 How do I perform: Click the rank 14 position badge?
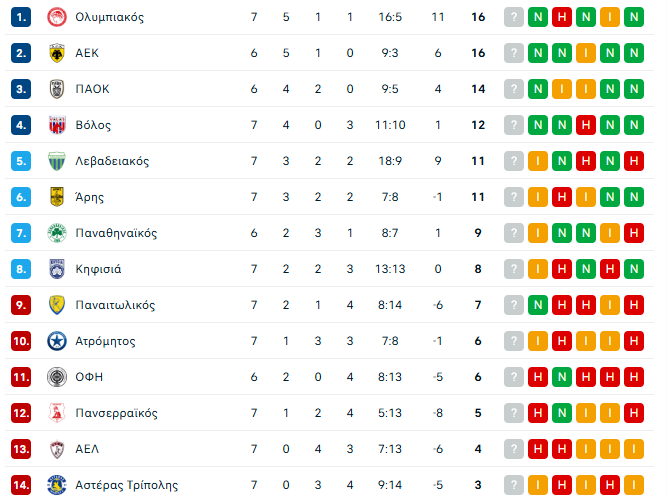(22, 485)
